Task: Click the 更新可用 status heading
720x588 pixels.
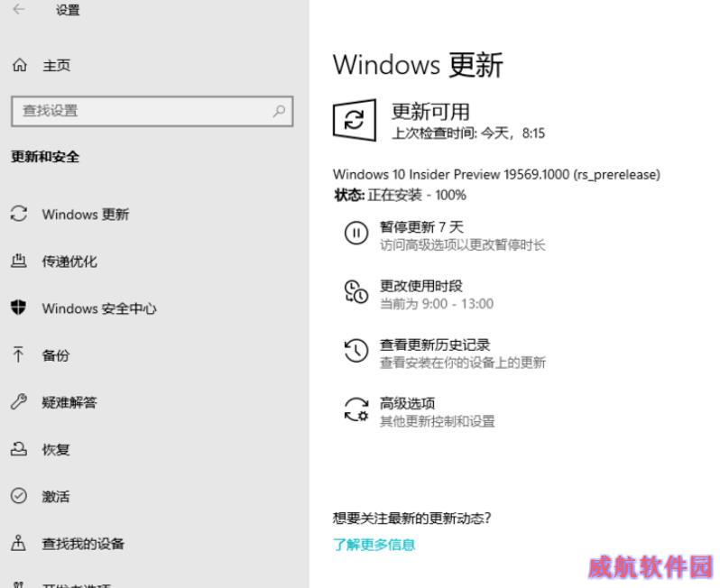Action: point(430,112)
